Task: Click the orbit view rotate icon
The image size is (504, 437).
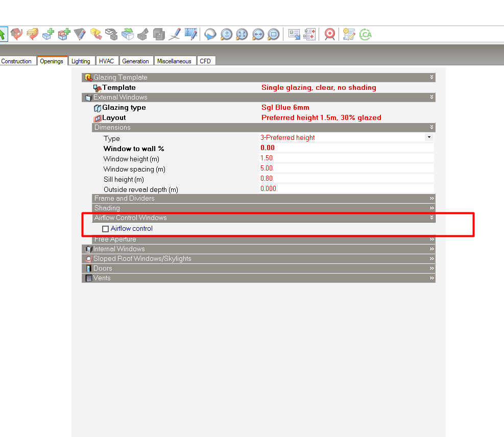Action: pos(210,34)
